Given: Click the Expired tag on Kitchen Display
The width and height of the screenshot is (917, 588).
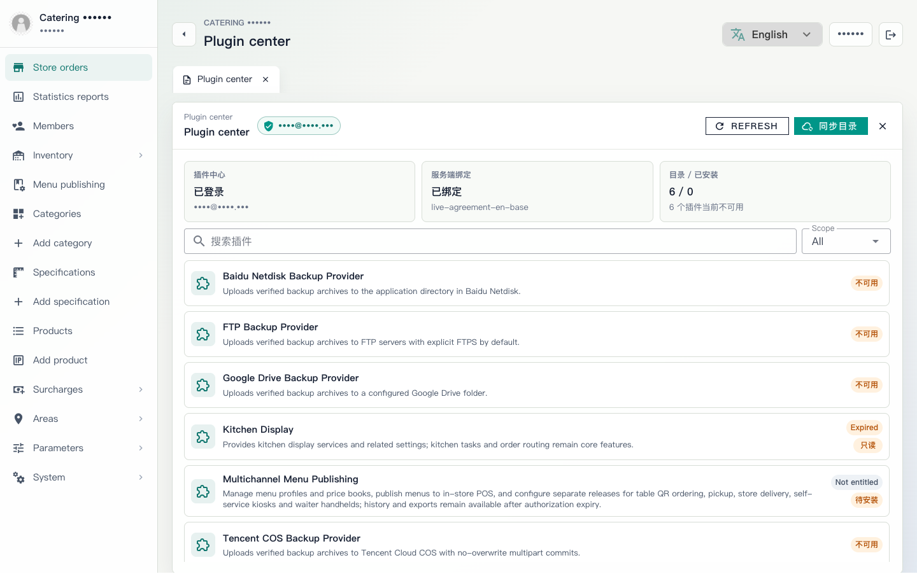Looking at the screenshot, I should tap(864, 428).
